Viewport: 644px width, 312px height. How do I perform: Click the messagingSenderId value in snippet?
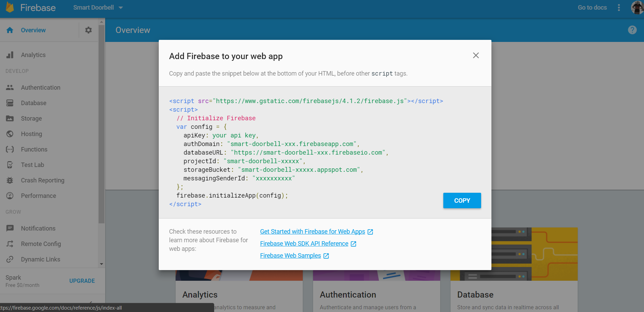click(274, 178)
